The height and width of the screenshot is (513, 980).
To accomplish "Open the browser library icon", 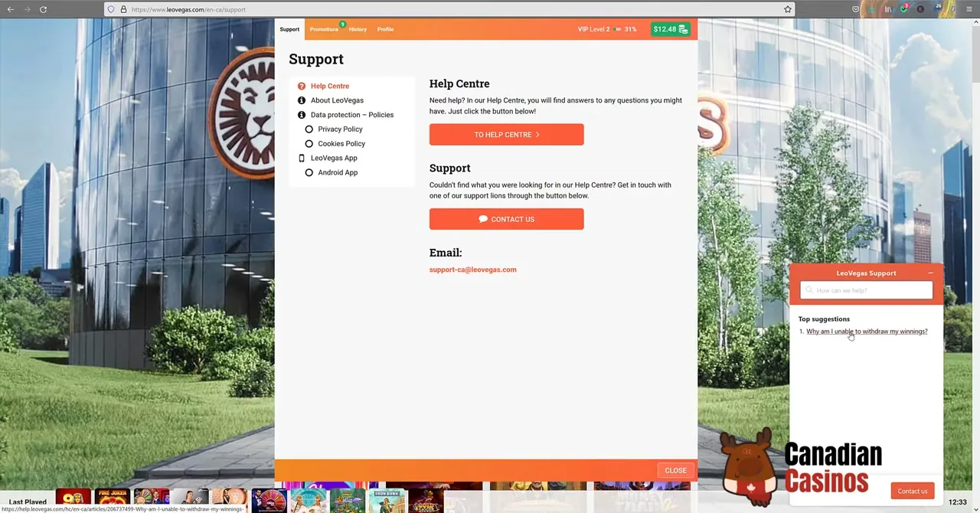I will coord(888,9).
